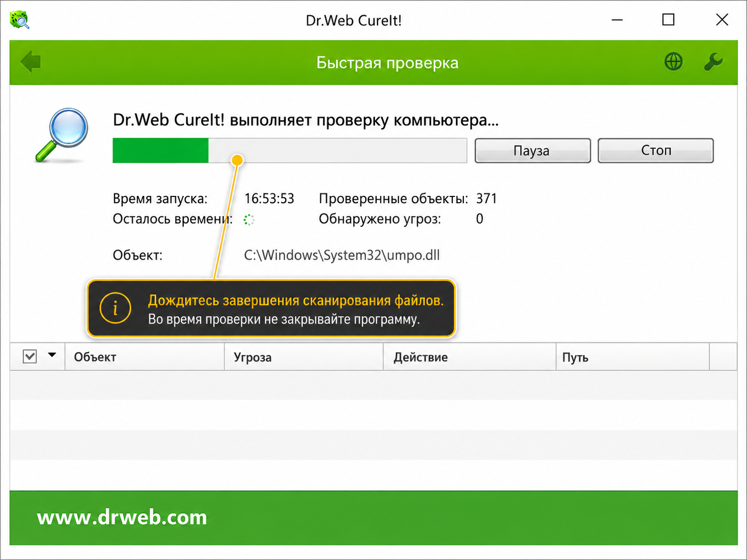747x560 pixels.
Task: Click the Проверенные объекты label
Action: (x=393, y=199)
